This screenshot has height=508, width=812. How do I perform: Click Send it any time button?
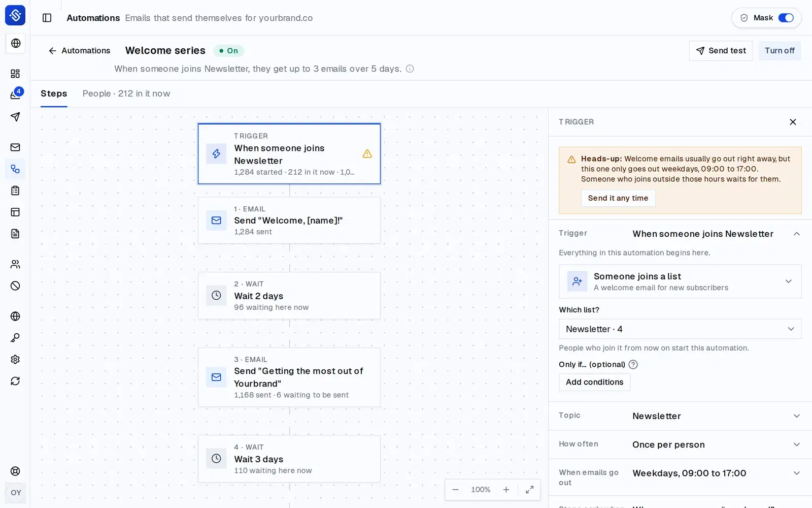[x=618, y=198]
